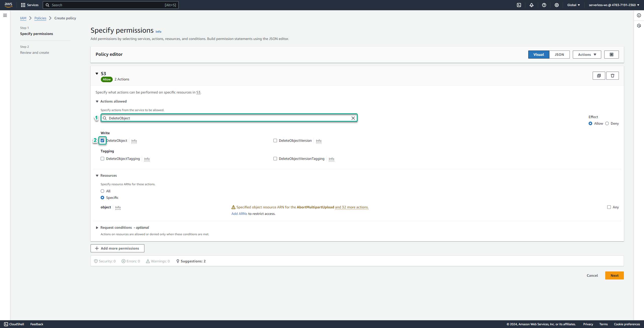The height and width of the screenshot is (328, 644).
Task: Select the Allow effect radio button
Action: click(x=590, y=123)
